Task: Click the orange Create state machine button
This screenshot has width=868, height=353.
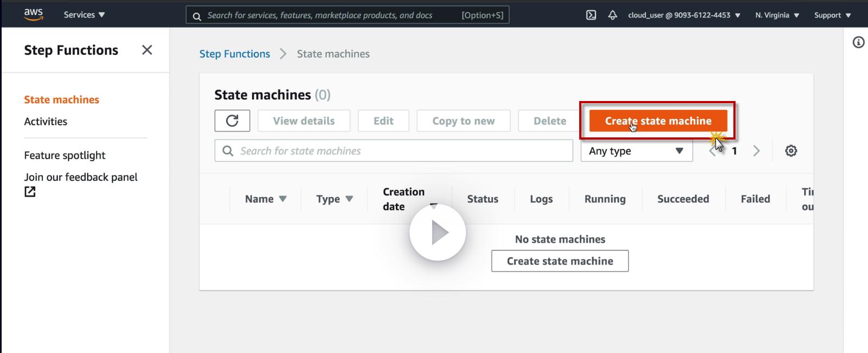Action: pyautogui.click(x=658, y=121)
